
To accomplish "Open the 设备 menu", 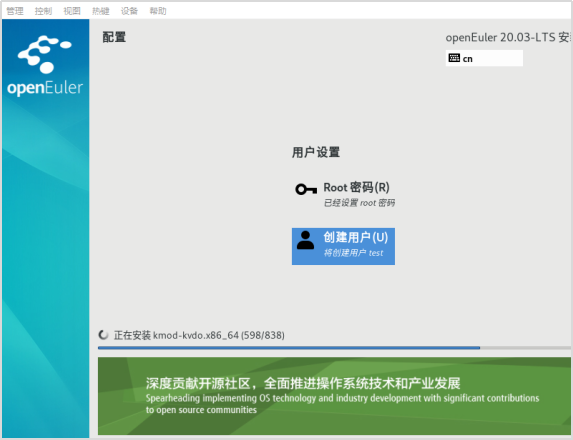I will click(x=129, y=11).
